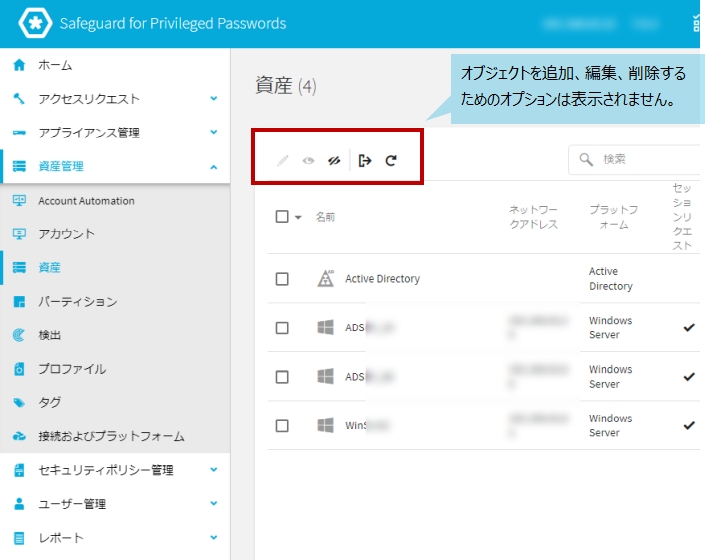Check the Wins row checkbox
Image resolution: width=705 pixels, height=560 pixels.
pos(282,425)
